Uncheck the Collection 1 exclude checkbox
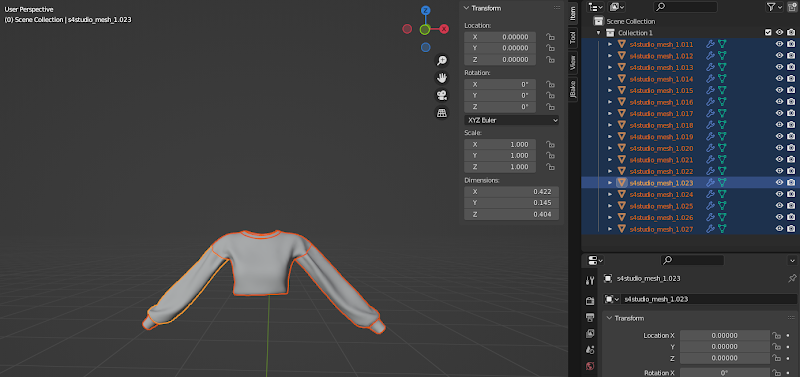800x377 pixels. (x=768, y=33)
